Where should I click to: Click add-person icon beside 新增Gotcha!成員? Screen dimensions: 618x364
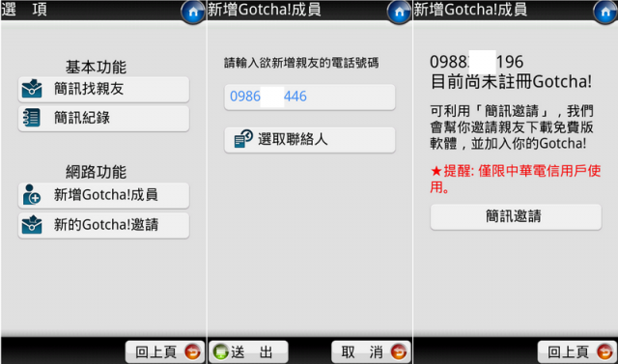[32, 195]
